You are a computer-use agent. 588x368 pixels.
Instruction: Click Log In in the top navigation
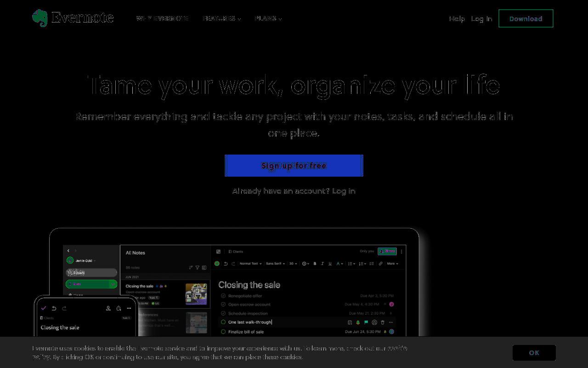click(x=481, y=19)
